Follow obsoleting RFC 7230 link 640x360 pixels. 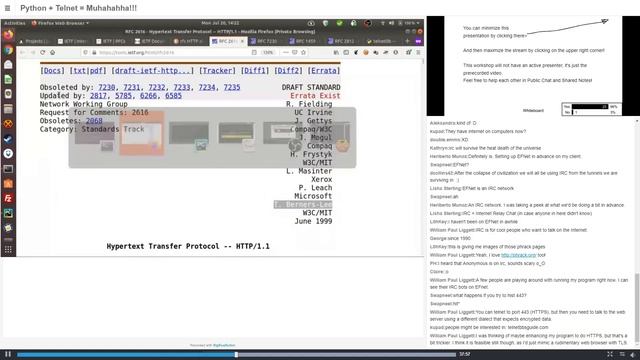pyautogui.click(x=107, y=87)
